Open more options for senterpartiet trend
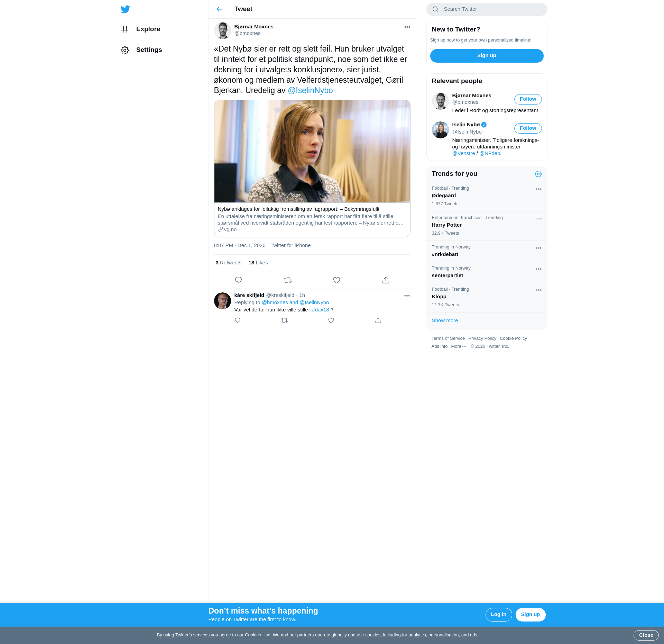This screenshot has height=644, width=664. (x=538, y=269)
